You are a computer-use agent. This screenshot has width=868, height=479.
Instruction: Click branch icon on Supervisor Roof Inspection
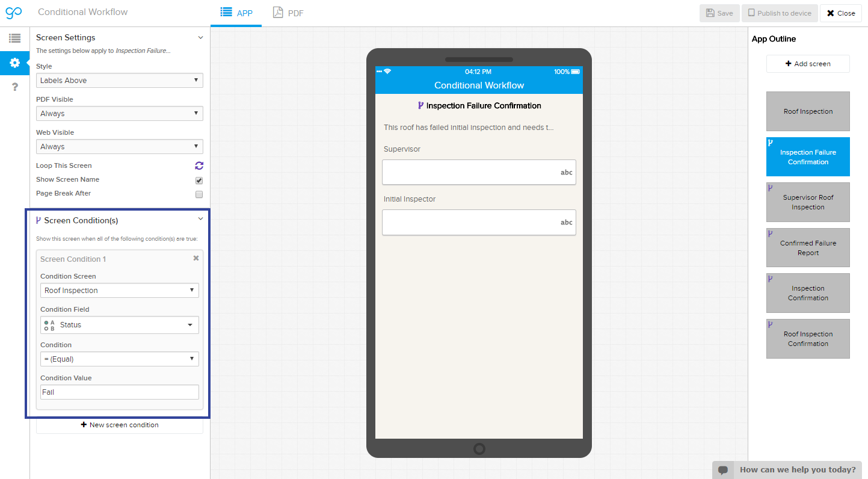pyautogui.click(x=771, y=188)
